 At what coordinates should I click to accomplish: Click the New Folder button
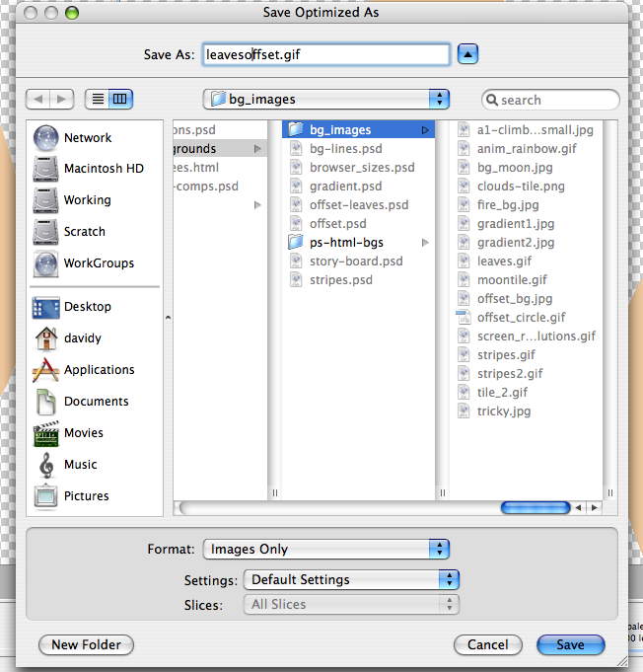coord(86,644)
